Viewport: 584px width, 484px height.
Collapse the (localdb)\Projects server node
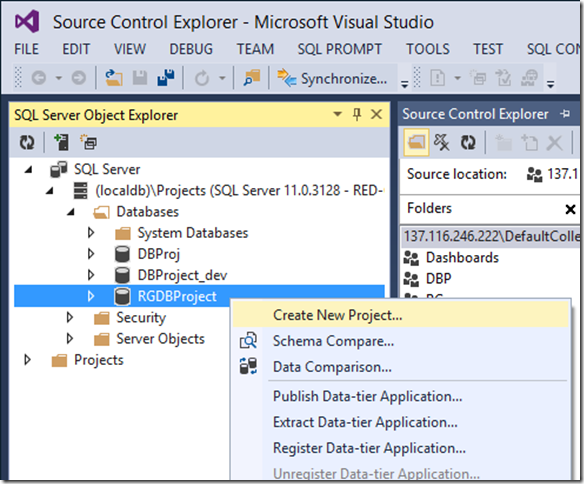50,191
